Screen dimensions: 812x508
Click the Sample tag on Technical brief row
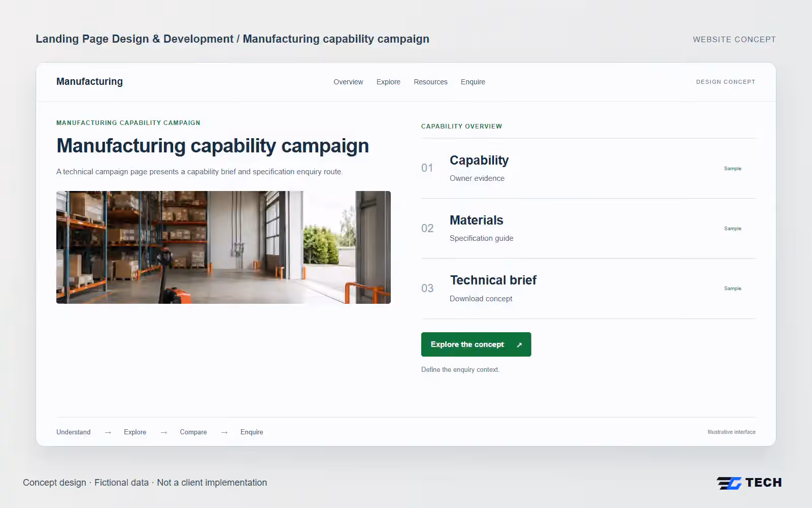tap(732, 289)
